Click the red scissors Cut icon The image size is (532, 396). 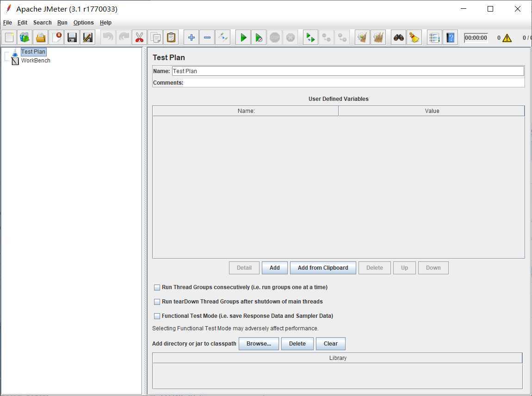click(139, 38)
